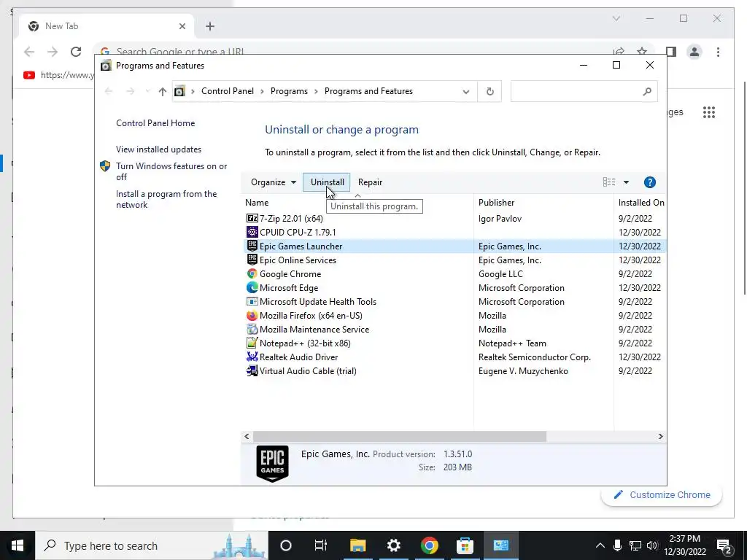Open Chrome side panel
The image size is (747, 560).
click(671, 52)
